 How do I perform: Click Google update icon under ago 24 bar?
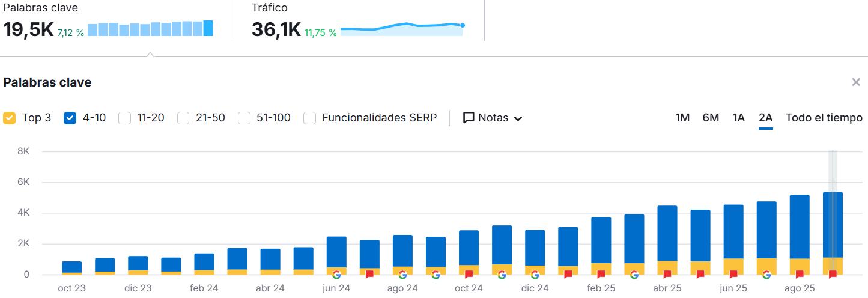tap(402, 275)
